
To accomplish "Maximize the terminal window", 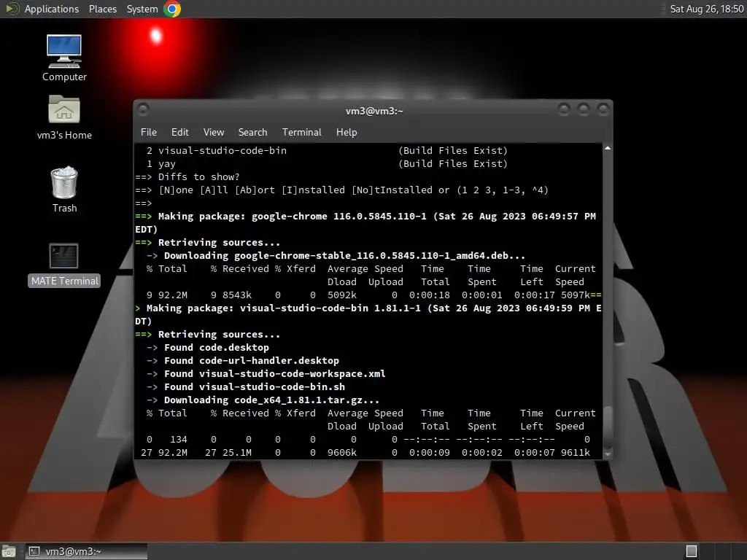I will [x=583, y=110].
